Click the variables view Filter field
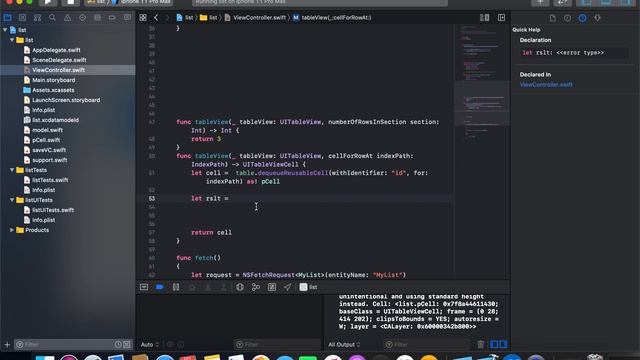The height and width of the screenshot is (360, 640). point(278,344)
